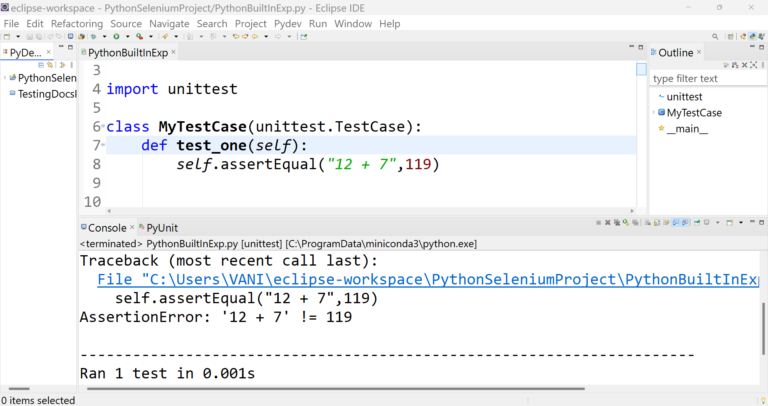Open the Search menu
Viewport: 768px width, 406px height.
point(212,24)
